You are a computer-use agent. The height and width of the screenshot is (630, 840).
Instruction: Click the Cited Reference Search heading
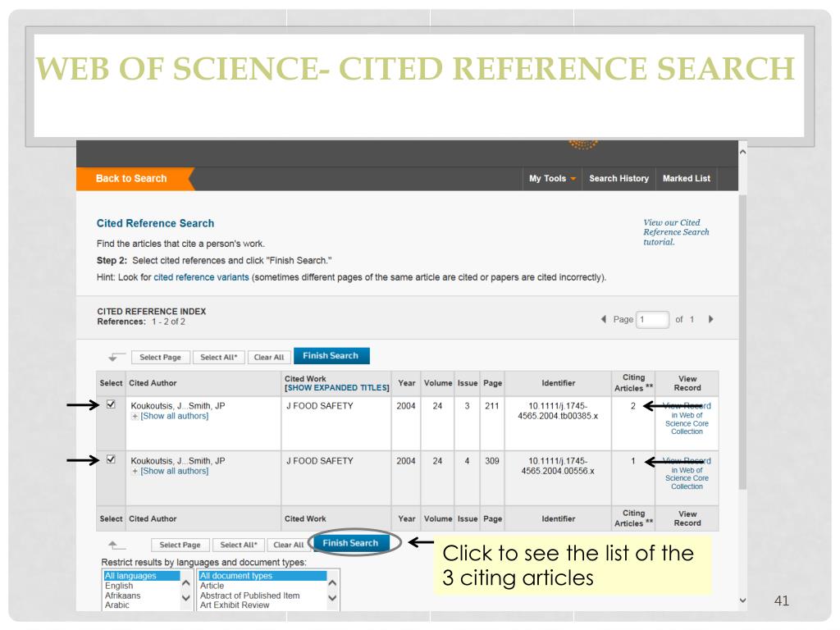click(155, 223)
